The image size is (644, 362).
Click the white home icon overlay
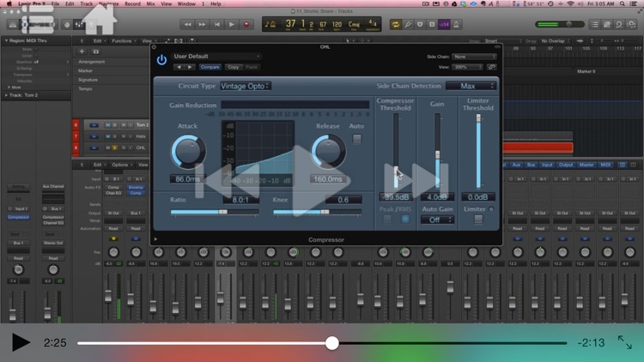coord(99,19)
